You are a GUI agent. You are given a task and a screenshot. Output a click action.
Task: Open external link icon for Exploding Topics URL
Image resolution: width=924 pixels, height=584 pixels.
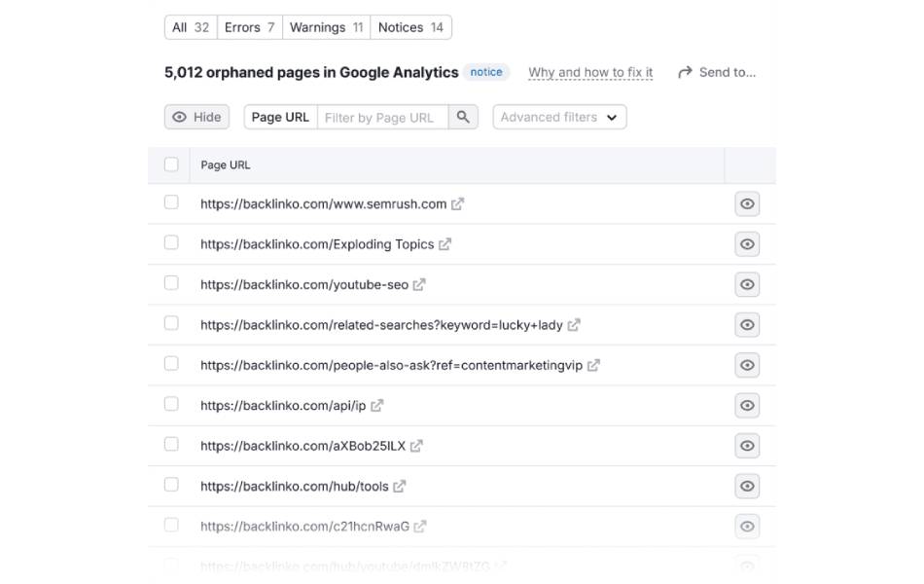444,244
